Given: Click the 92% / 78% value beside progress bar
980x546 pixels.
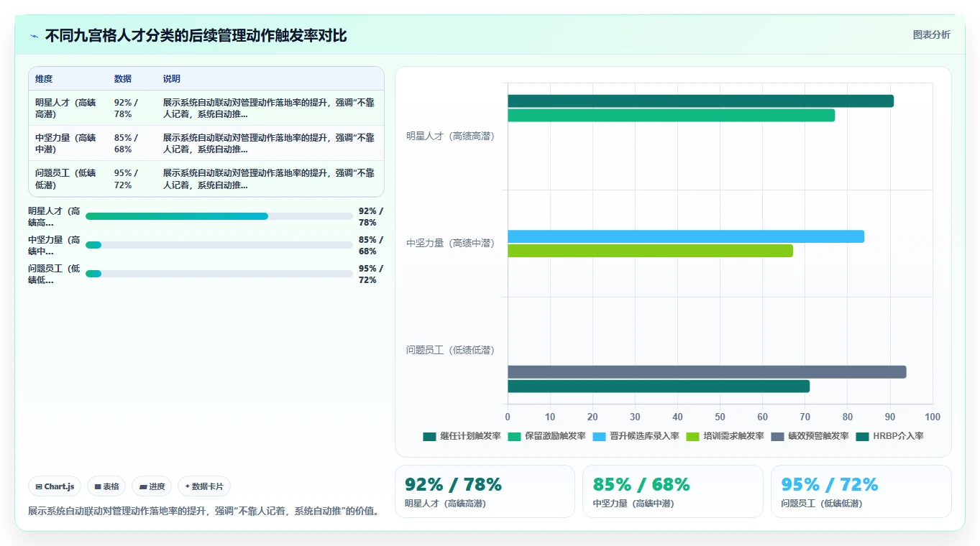Looking at the screenshot, I should pyautogui.click(x=371, y=216).
